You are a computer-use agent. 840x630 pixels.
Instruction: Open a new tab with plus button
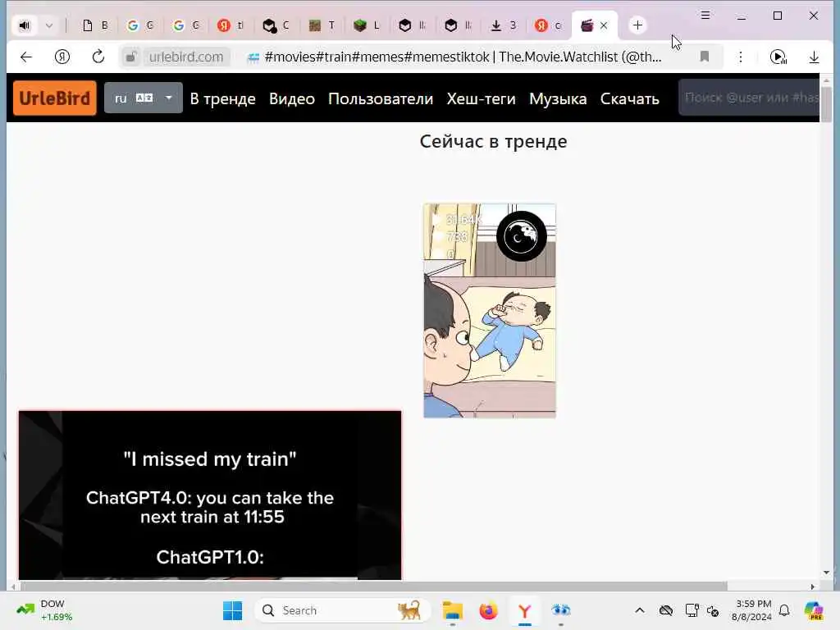pyautogui.click(x=637, y=25)
